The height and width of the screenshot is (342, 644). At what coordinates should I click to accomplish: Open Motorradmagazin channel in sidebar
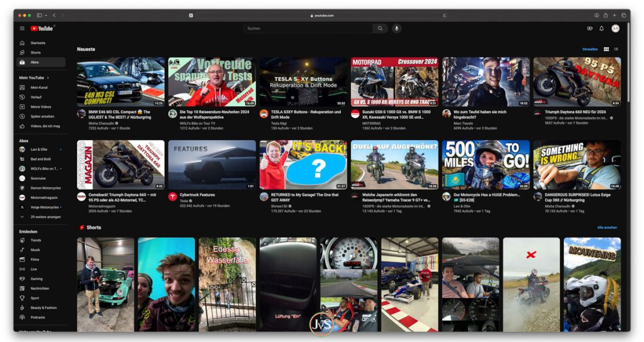[x=41, y=197]
